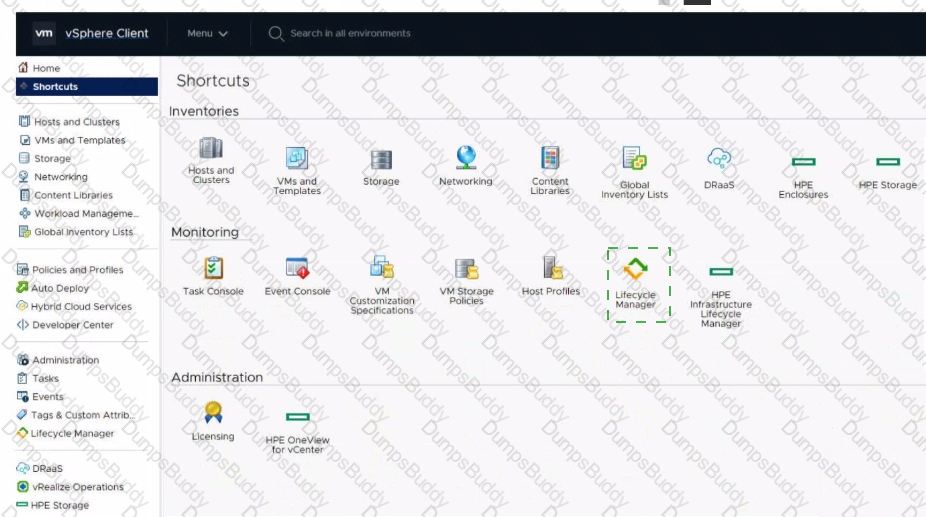Open HPE Infrastructure Lifecycle Manager icon

[721, 272]
